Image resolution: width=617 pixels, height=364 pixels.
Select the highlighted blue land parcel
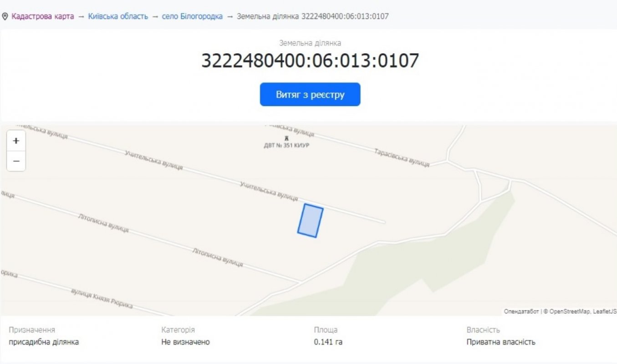[310, 221]
